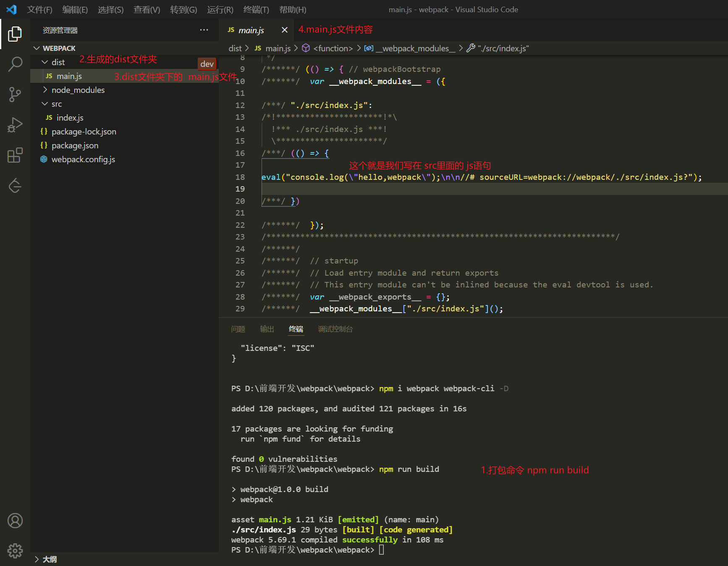Screen dimensions: 728x566
Task: Open the 终端(T) menu
Action: (256, 10)
